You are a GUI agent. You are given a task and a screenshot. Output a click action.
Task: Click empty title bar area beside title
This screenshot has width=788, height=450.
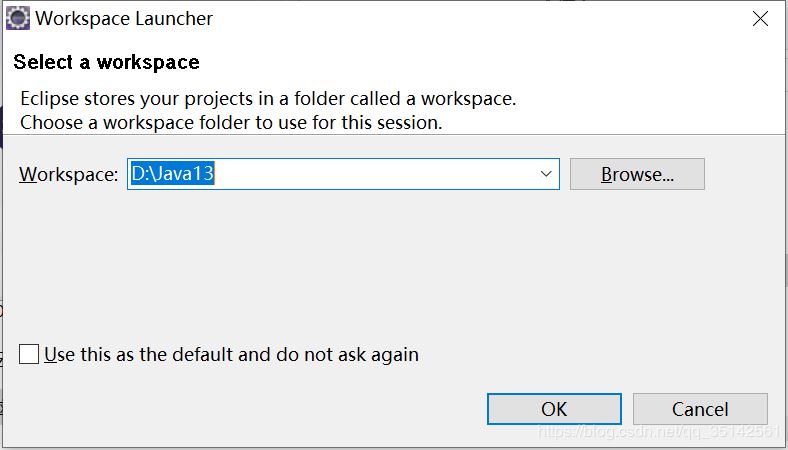[450, 19]
